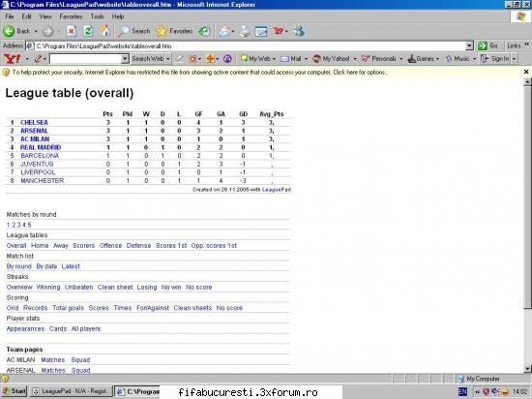Click Sign In on Yahoo toolbar
The height and width of the screenshot is (399, 532).
click(x=495, y=59)
